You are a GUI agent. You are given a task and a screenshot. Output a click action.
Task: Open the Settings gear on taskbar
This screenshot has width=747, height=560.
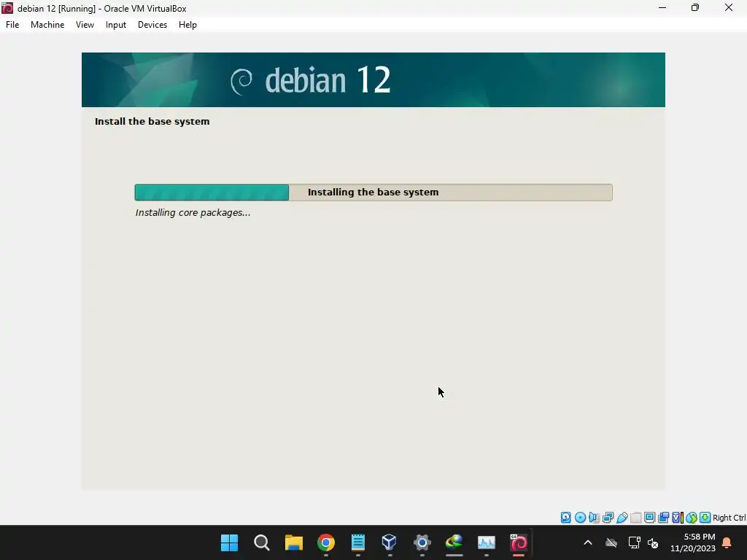[422, 542]
